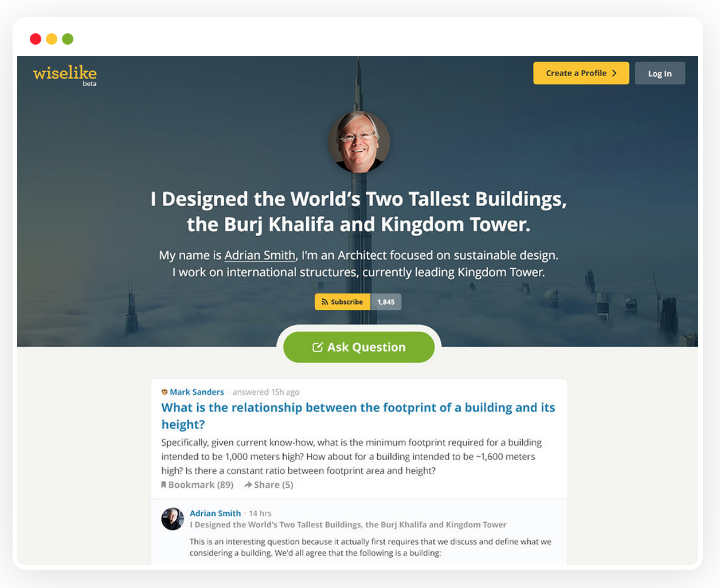This screenshot has width=720, height=588.
Task: Click the Create a Profile button
Action: point(581,73)
